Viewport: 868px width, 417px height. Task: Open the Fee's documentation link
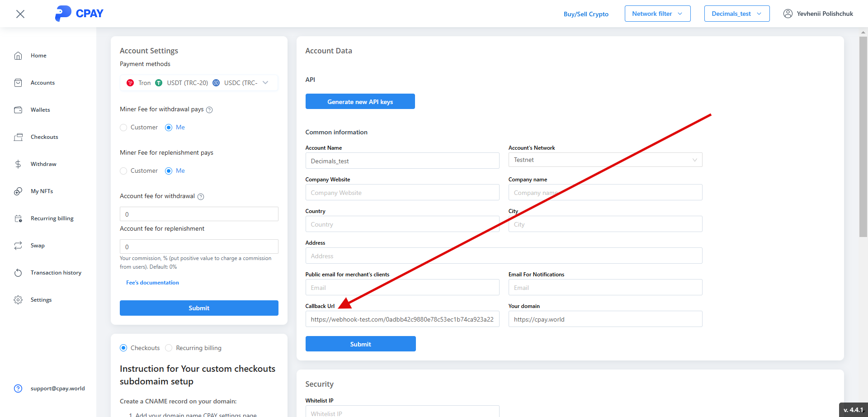152,283
